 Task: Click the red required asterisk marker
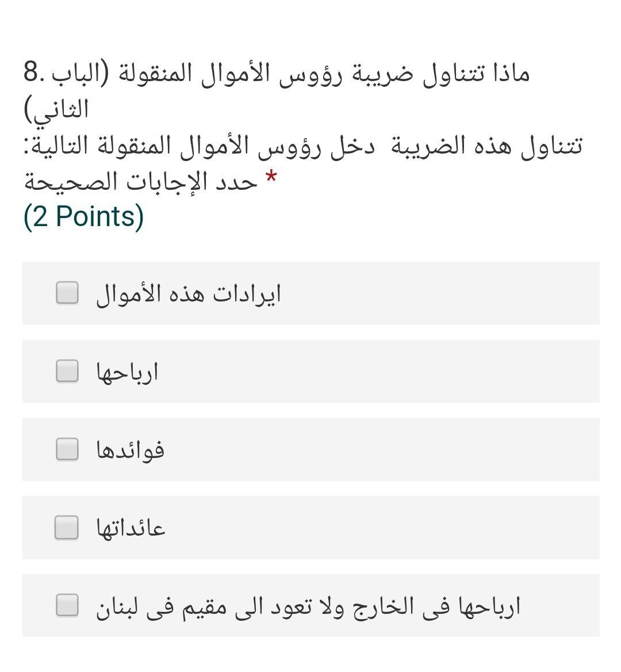(270, 175)
